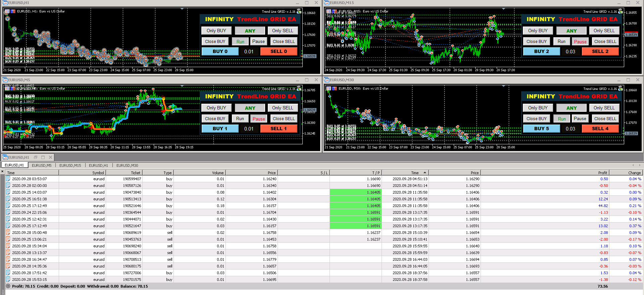Click the order icon for ticket 190444071
Image resolution: width=644 pixels, height=295 pixels.
tap(8, 219)
